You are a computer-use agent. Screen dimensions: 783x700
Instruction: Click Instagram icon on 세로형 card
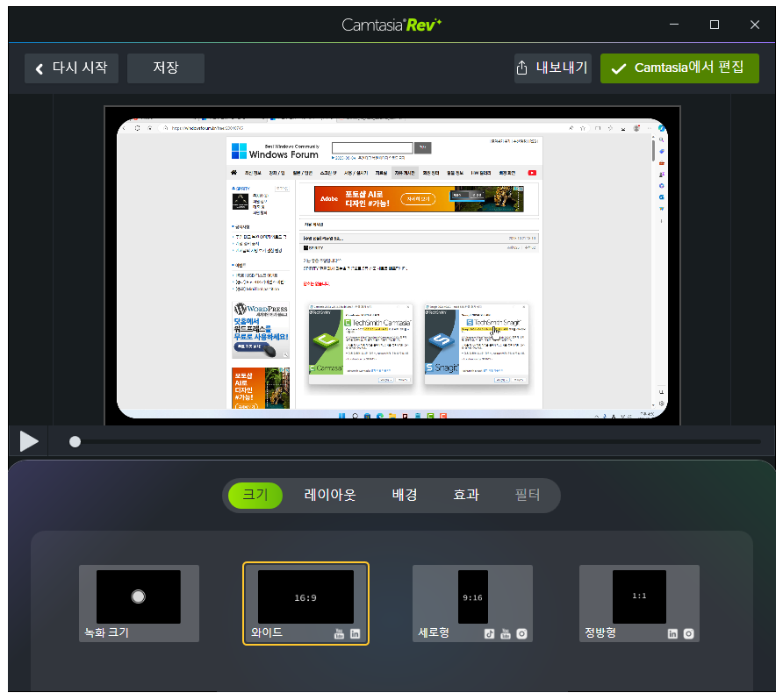[x=521, y=633]
